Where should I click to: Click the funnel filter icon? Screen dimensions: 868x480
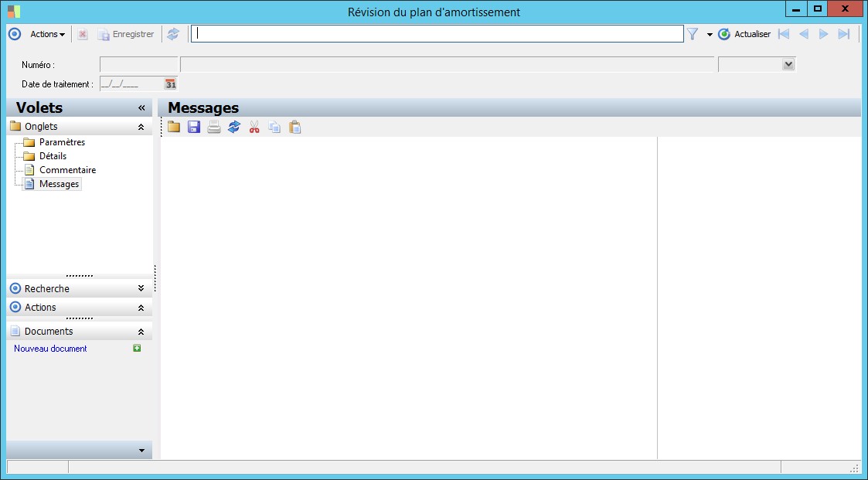(x=693, y=34)
